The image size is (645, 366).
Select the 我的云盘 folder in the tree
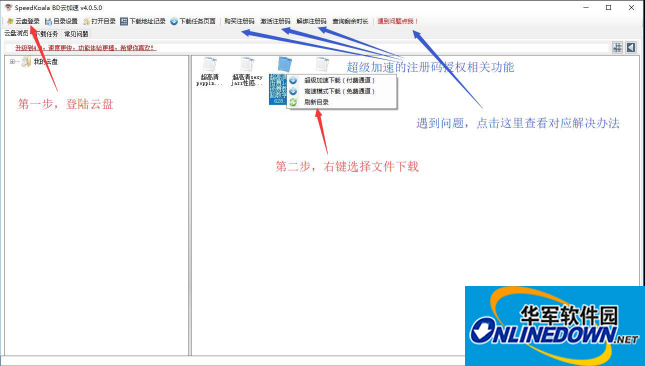click(40, 62)
